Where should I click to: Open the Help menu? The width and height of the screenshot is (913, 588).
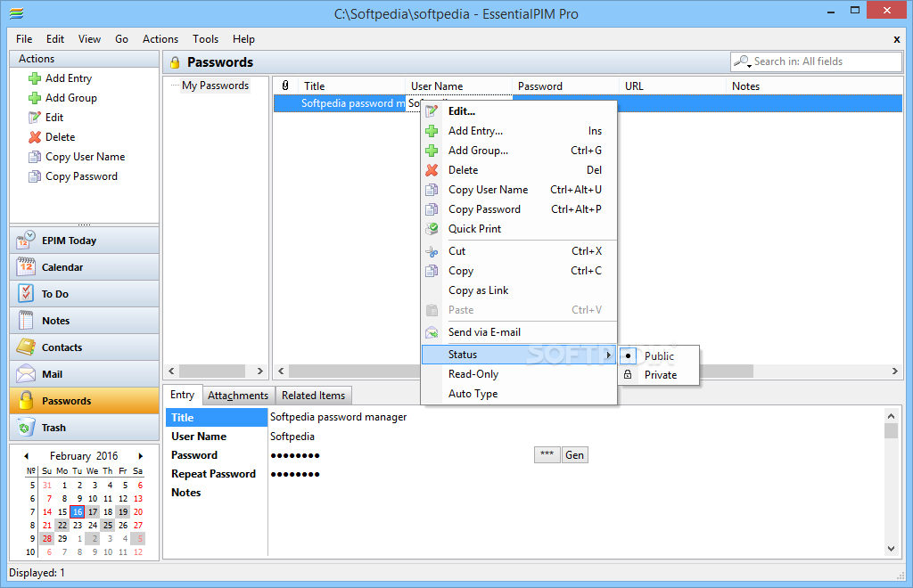pos(243,39)
